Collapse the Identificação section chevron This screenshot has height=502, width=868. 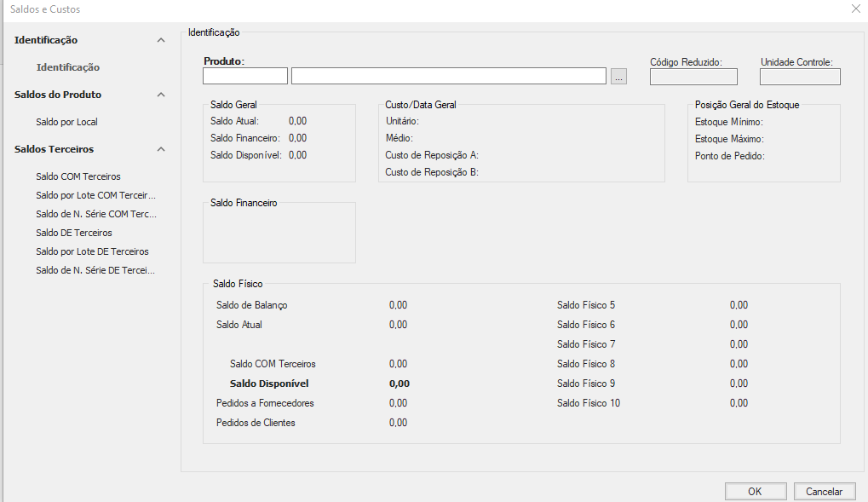point(161,40)
